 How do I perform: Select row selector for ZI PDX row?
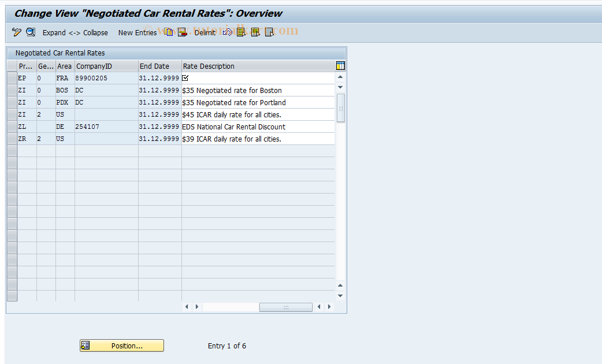12,102
